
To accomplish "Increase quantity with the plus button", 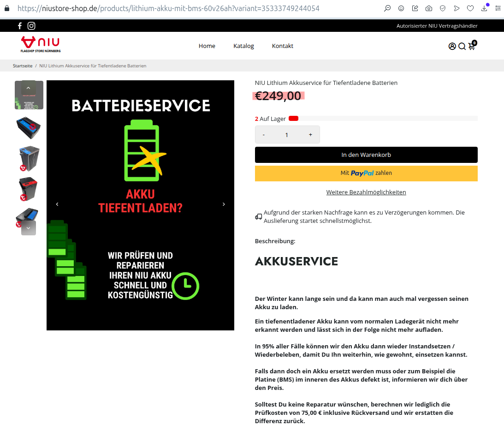I will click(310, 135).
